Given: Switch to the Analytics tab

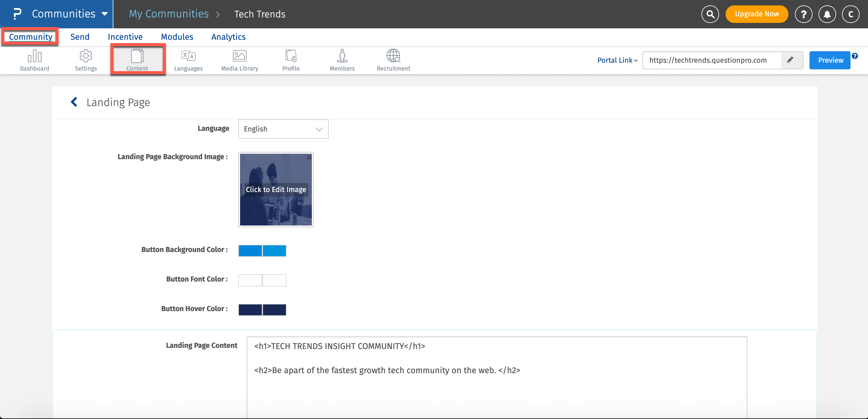Looking at the screenshot, I should (x=228, y=37).
